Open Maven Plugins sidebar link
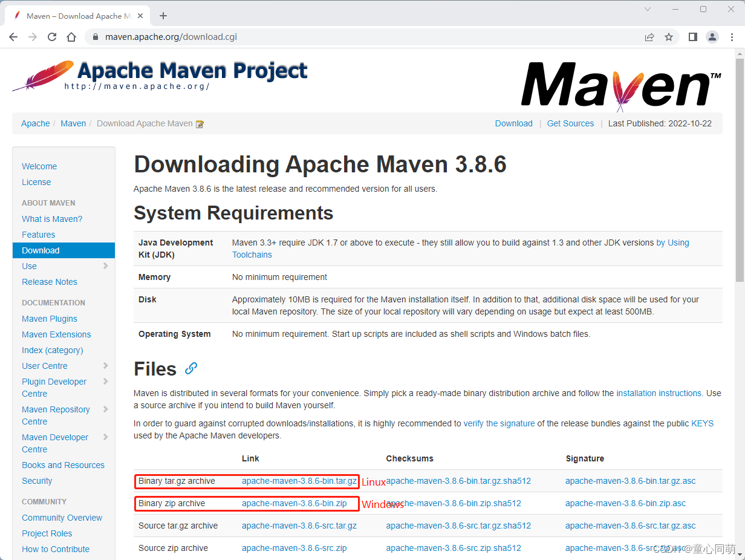The image size is (745, 560). (50, 319)
